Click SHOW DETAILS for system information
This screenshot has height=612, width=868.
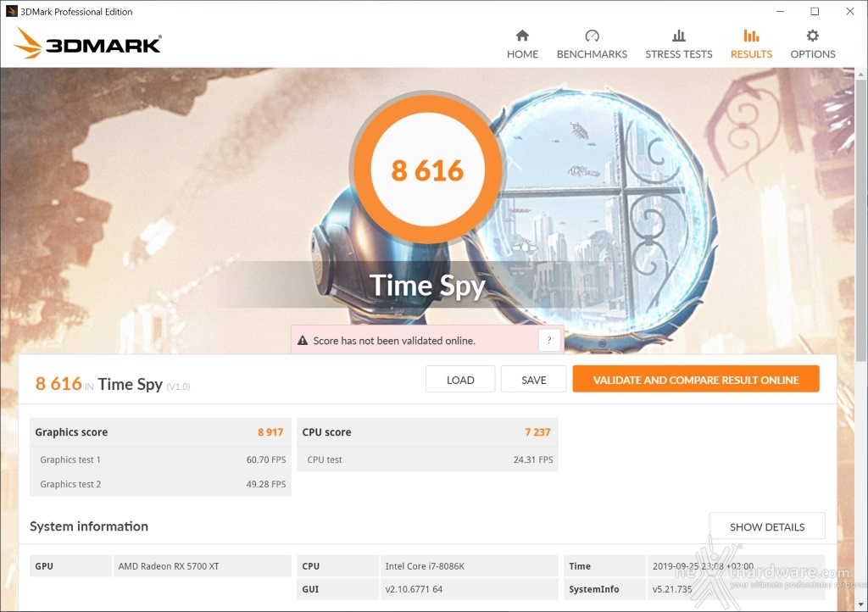767,526
